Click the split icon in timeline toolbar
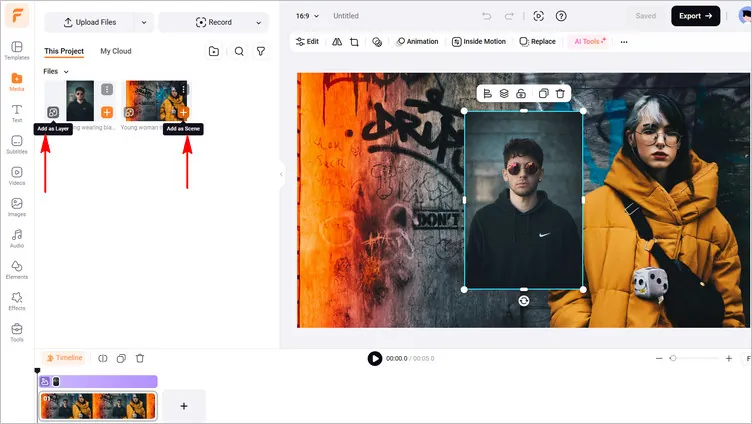Image resolution: width=752 pixels, height=424 pixels. [103, 358]
